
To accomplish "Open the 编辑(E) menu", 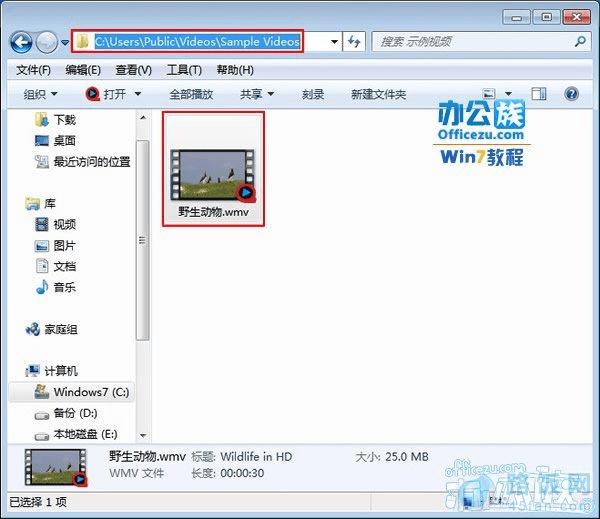I will (x=83, y=70).
